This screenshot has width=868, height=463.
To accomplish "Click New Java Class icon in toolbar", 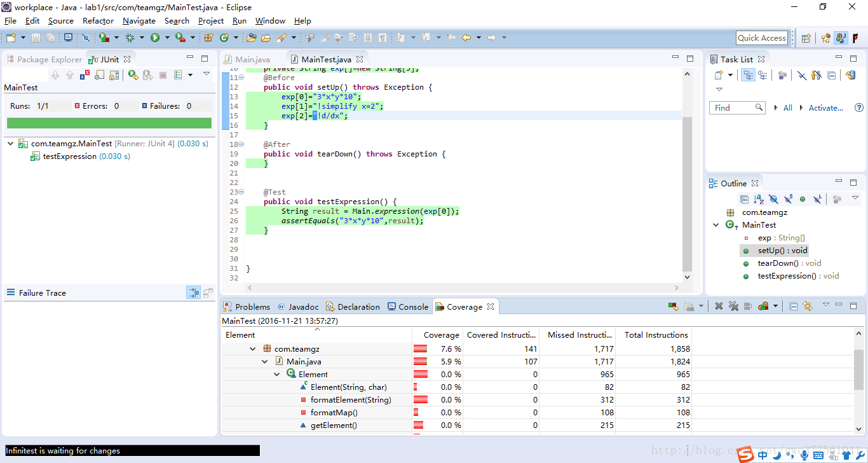I will (x=224, y=38).
